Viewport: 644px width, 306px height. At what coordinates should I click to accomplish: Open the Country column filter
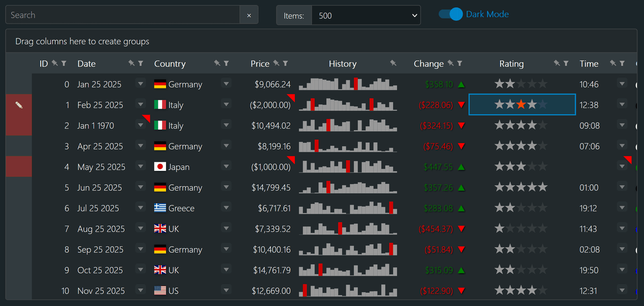tap(226, 63)
